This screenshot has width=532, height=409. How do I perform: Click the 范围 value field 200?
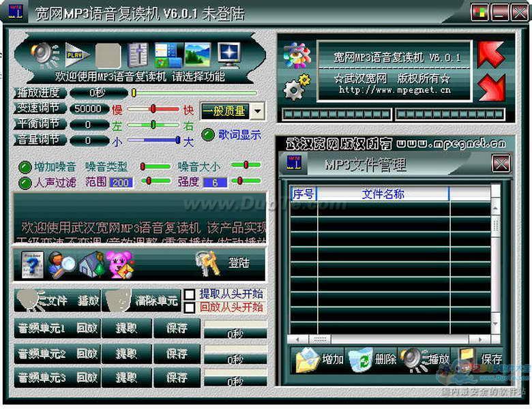pyautogui.click(x=121, y=183)
